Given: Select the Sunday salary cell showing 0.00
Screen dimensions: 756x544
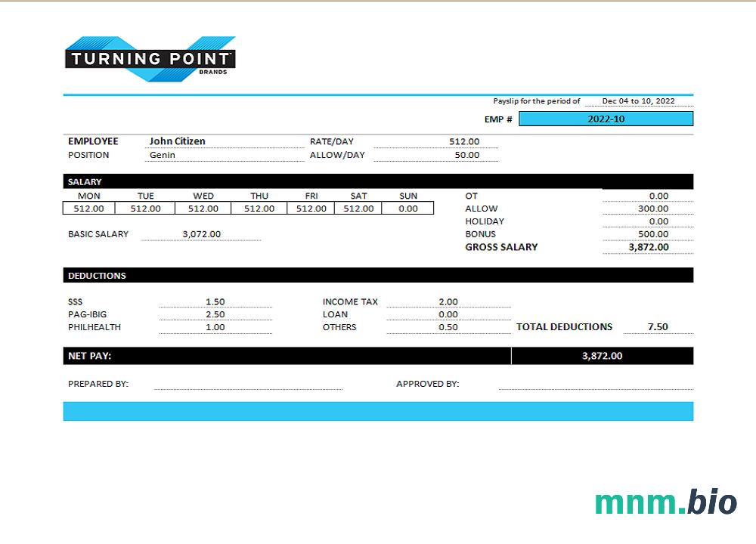Looking at the screenshot, I should 407,209.
